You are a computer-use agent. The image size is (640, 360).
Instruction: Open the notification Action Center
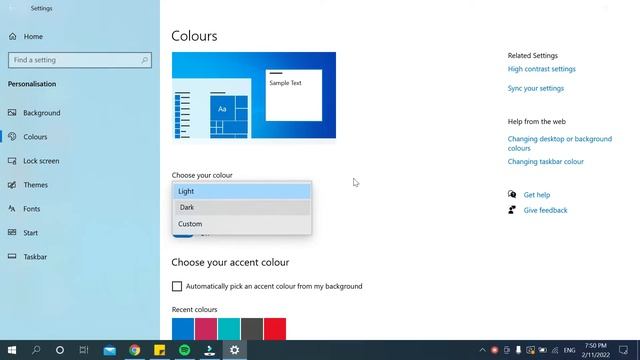point(623,350)
